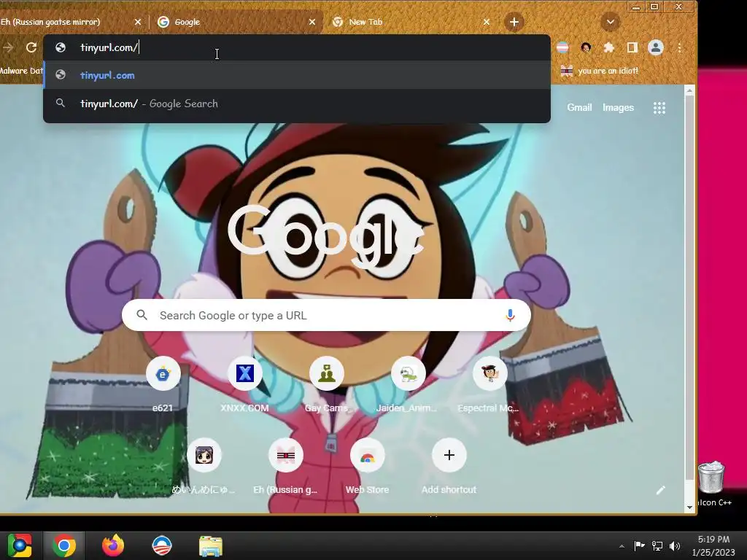Click the Chrome taskbar icon
This screenshot has height=560, width=747.
pos(64,545)
